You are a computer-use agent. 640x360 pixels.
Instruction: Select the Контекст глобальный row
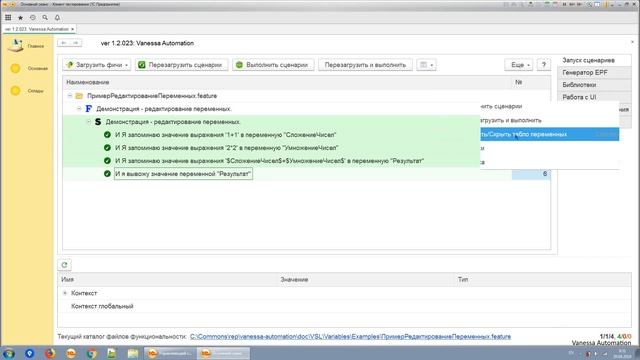pos(344,306)
